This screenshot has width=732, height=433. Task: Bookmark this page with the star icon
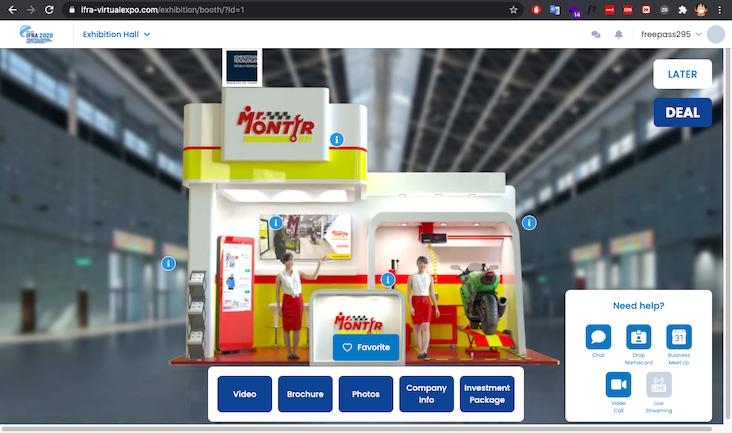click(x=513, y=9)
